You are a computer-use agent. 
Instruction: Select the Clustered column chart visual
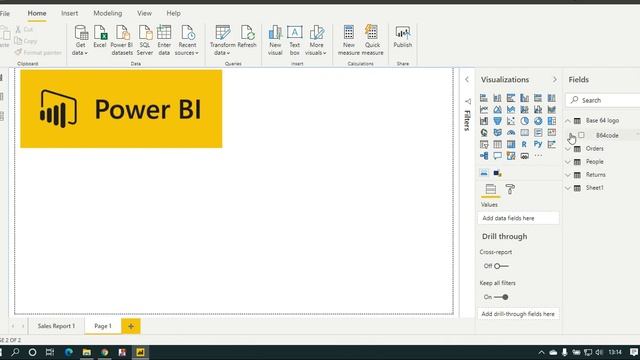click(x=524, y=98)
